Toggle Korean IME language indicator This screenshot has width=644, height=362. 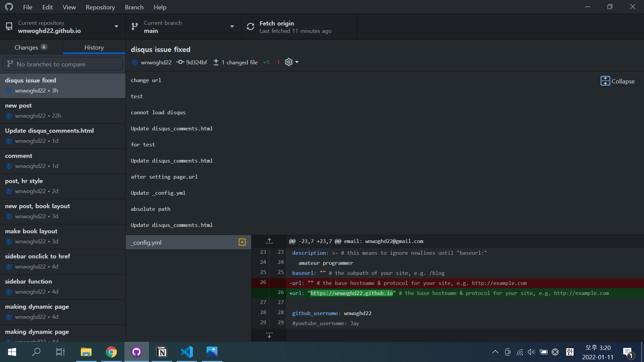[570, 352]
